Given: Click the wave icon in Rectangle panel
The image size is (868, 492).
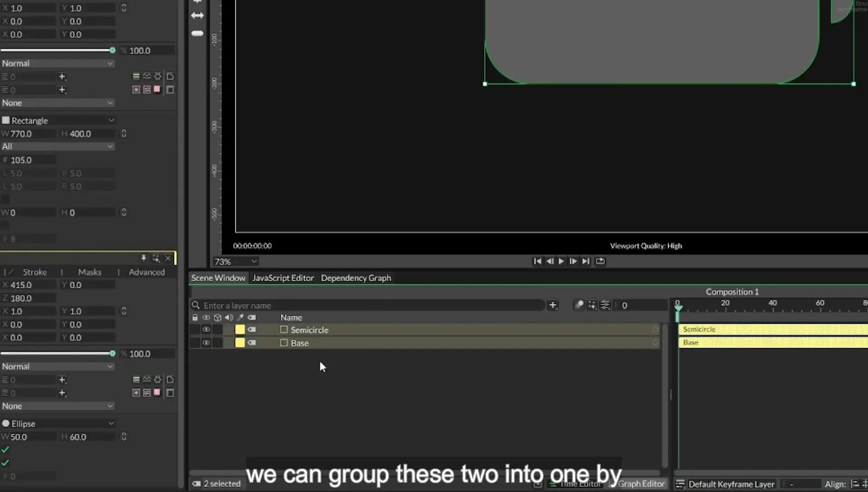Looking at the screenshot, I should 147,76.
